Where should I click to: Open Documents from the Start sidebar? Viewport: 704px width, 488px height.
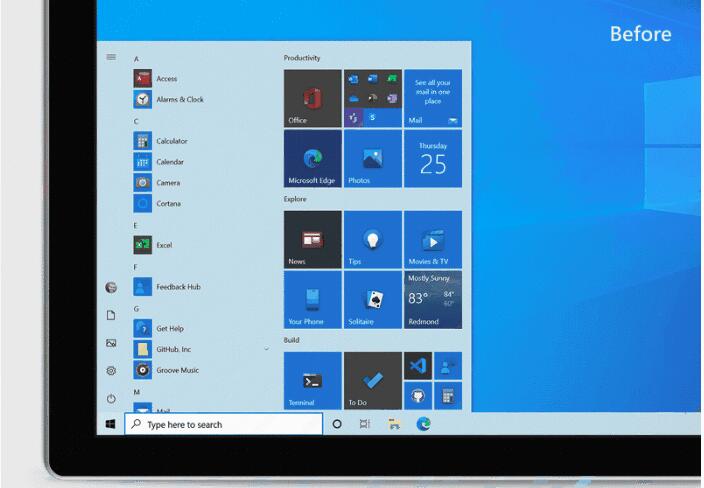pos(111,315)
